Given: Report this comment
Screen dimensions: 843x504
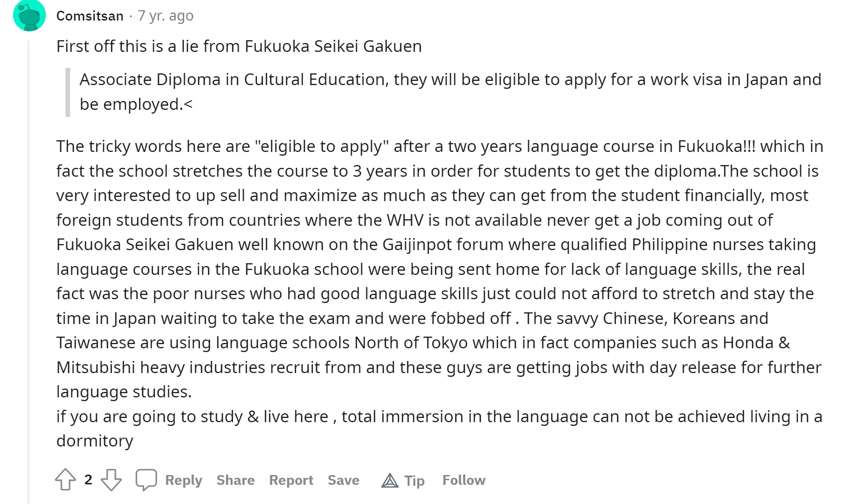Looking at the screenshot, I should click(291, 480).
